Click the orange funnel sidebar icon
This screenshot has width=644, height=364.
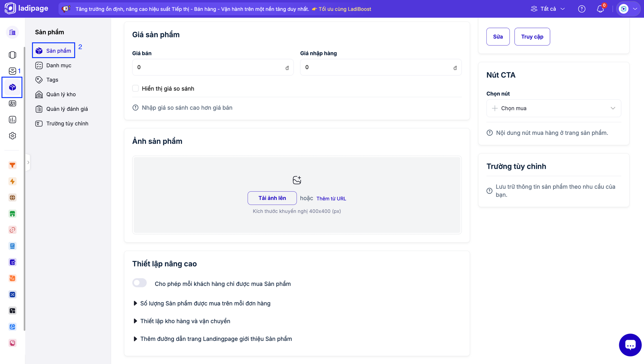(12, 165)
